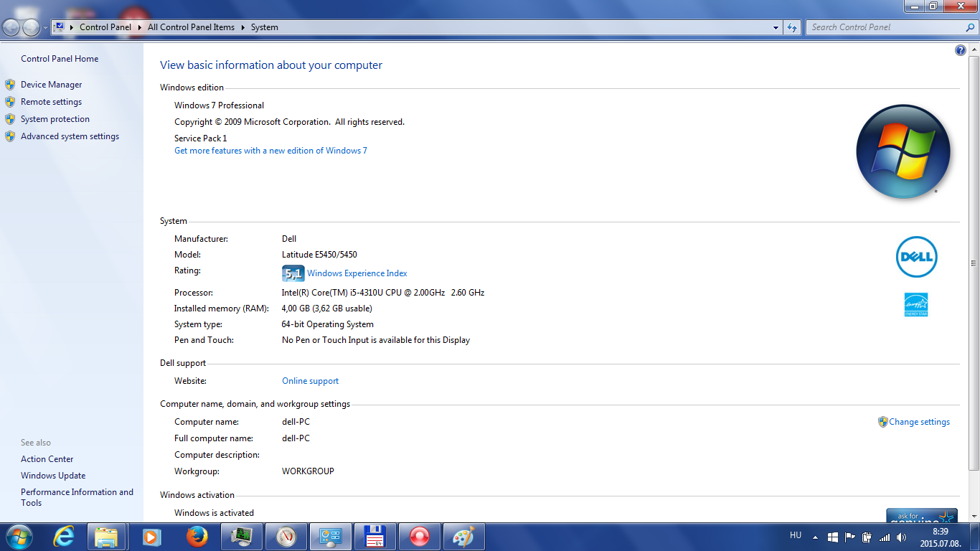This screenshot has width=980, height=551.
Task: Expand the Control Panel breadcrumb arrow
Action: click(139, 27)
